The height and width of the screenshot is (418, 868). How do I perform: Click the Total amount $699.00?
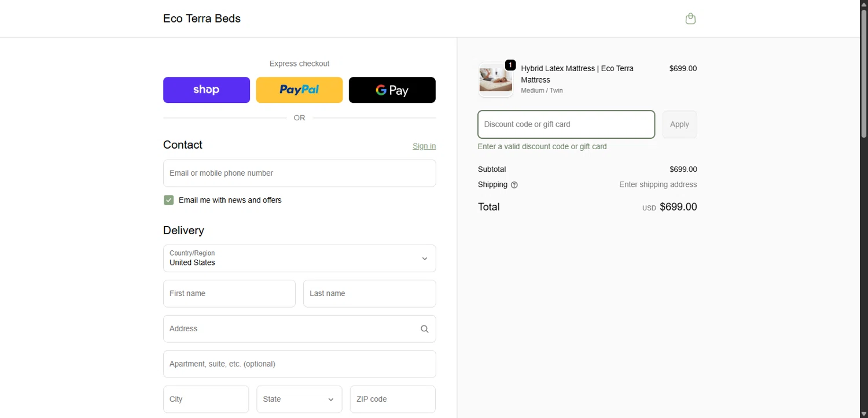[x=678, y=207]
